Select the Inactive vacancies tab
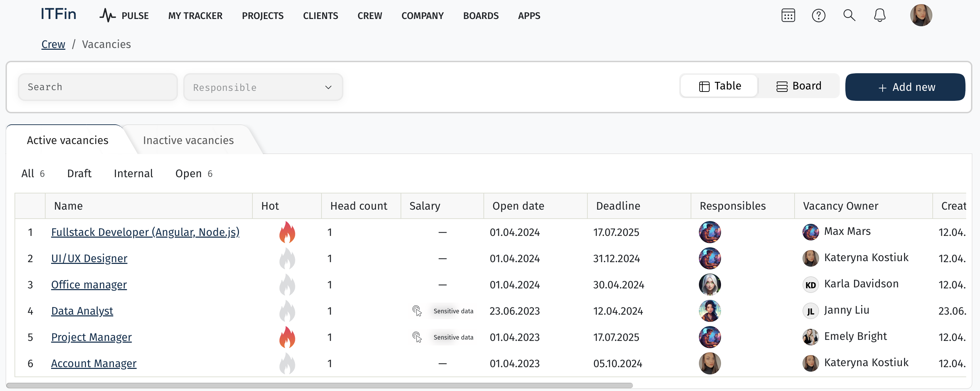Image resolution: width=980 pixels, height=391 pixels. coord(188,140)
